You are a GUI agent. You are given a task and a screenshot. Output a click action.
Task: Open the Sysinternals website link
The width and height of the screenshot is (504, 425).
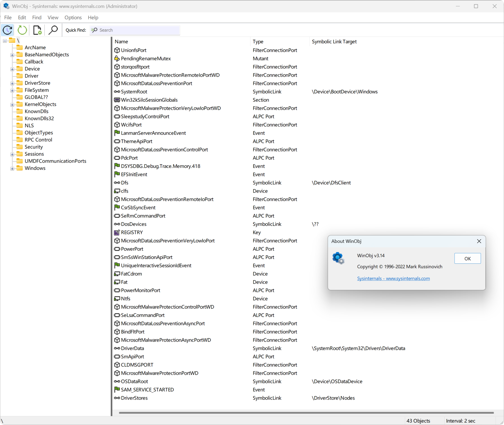coord(393,278)
